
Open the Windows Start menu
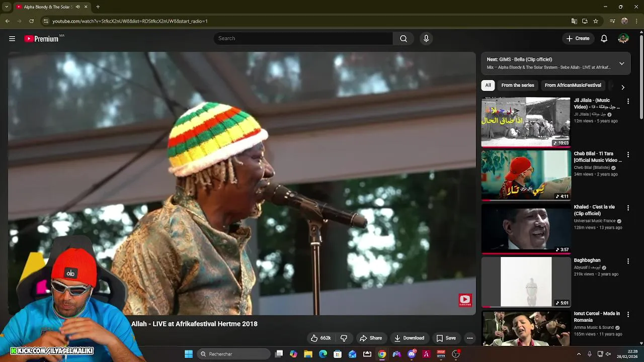coord(189,354)
